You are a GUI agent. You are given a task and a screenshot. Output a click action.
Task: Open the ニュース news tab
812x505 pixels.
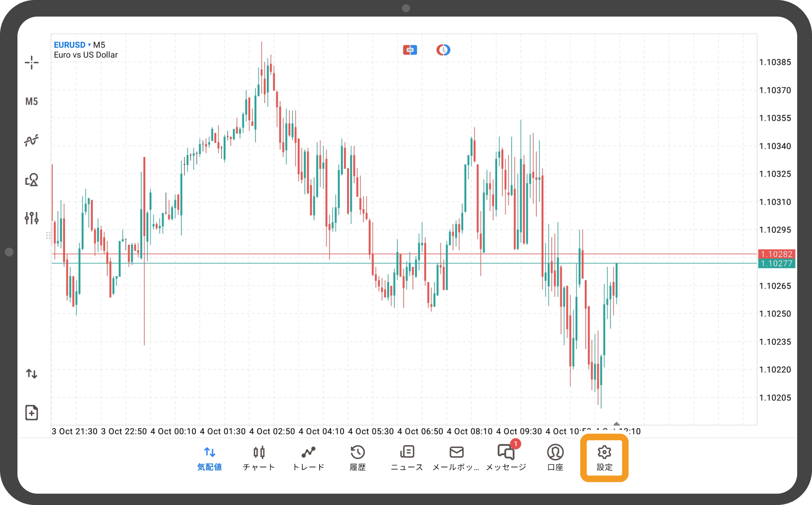point(407,458)
